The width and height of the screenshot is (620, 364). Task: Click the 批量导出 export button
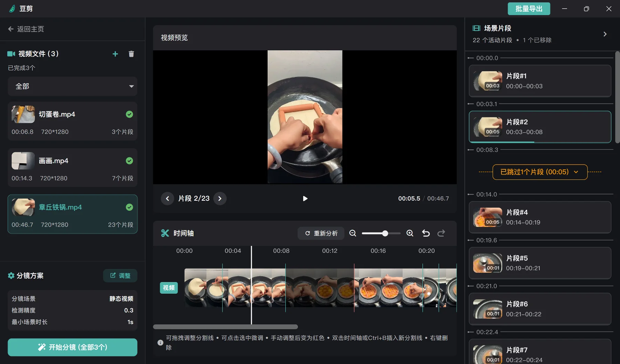pos(529,9)
